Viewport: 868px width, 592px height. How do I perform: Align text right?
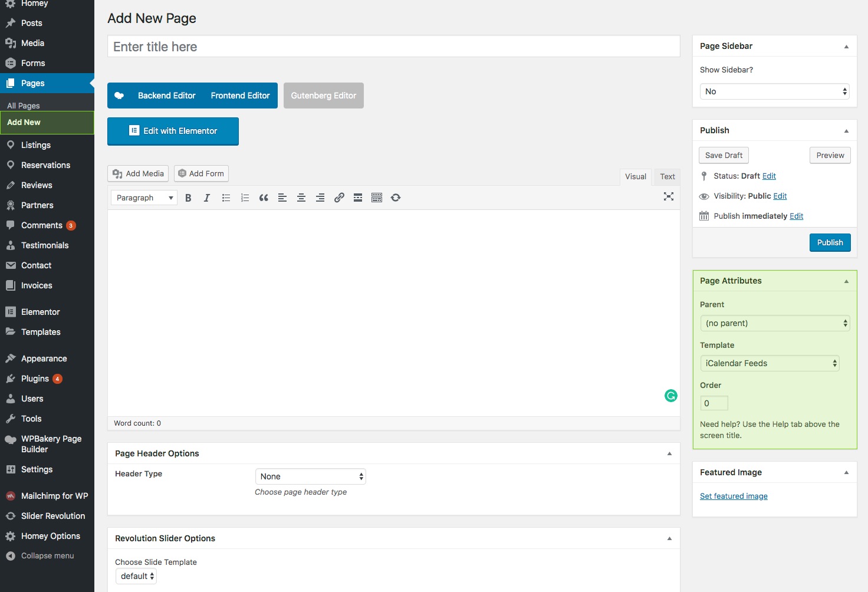320,198
